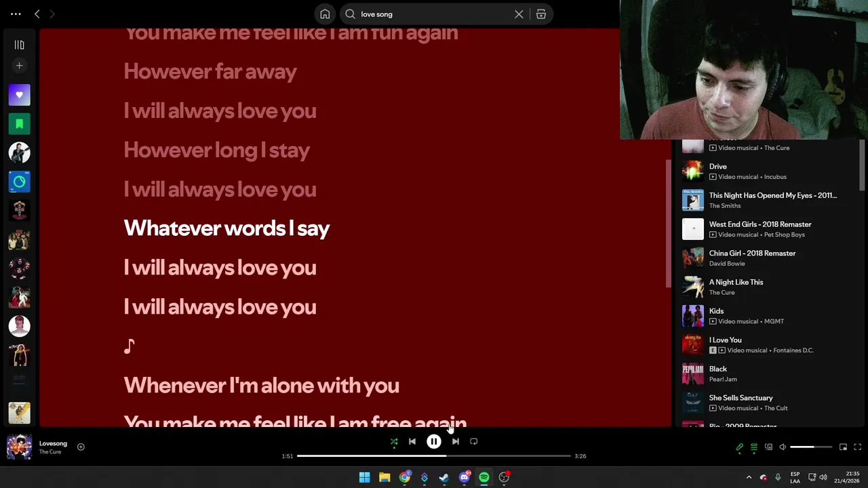Mute volume with the speaker icon

pyautogui.click(x=783, y=447)
